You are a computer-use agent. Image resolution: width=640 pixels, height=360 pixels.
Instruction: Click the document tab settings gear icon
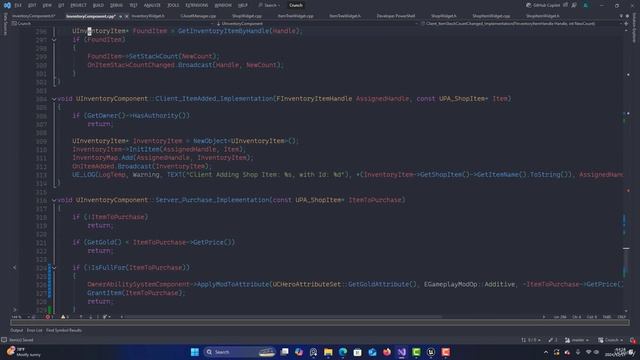pos(627,16)
